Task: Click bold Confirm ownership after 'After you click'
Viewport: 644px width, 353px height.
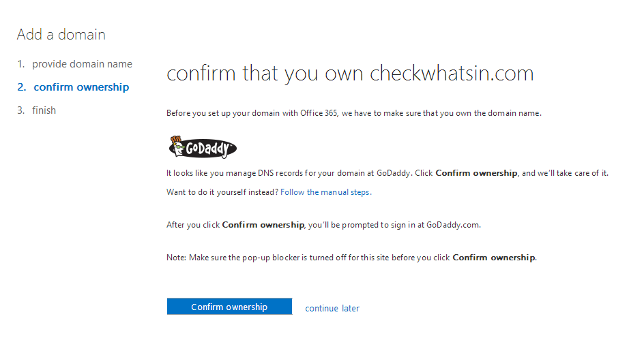Action: tap(263, 225)
